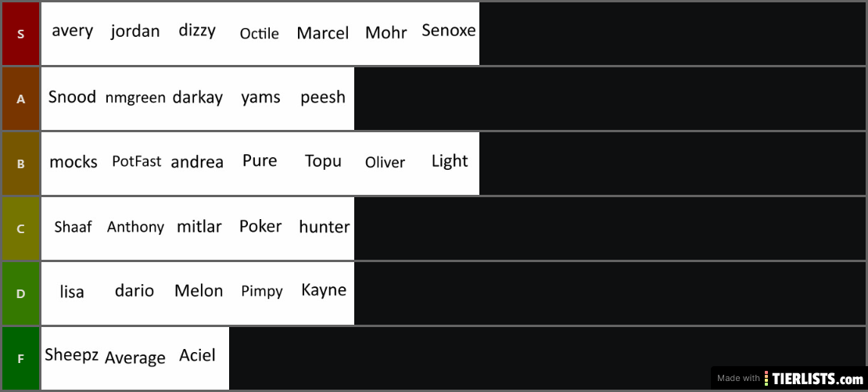Viewport: 868px width, 392px height.
Task: Select the 'Pimpy' tile
Action: (260, 293)
